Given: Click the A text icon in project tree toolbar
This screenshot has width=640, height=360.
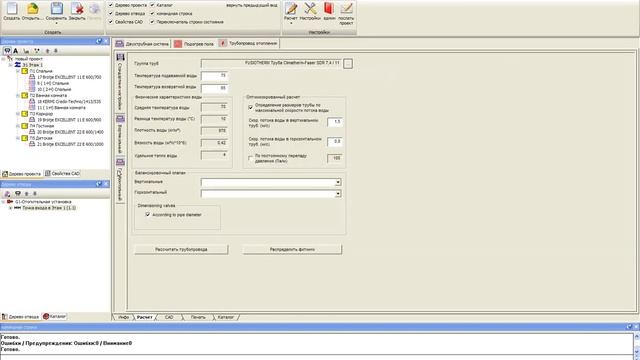Looking at the screenshot, I should point(16,51).
